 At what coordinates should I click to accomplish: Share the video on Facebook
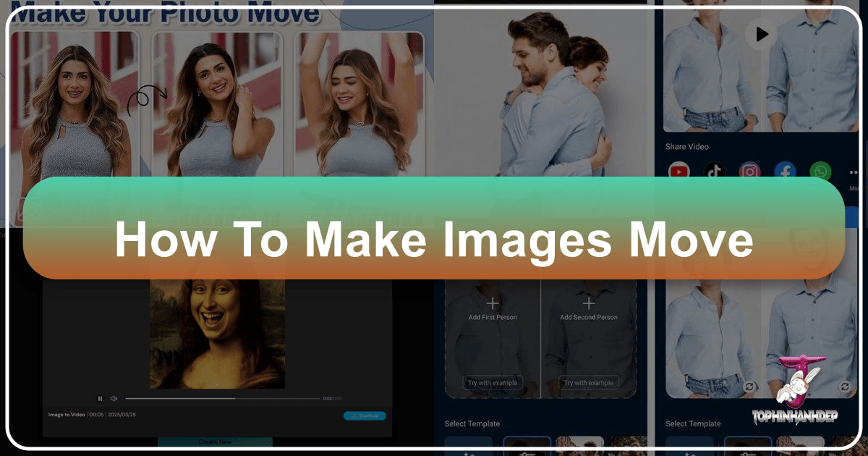pyautogui.click(x=785, y=170)
